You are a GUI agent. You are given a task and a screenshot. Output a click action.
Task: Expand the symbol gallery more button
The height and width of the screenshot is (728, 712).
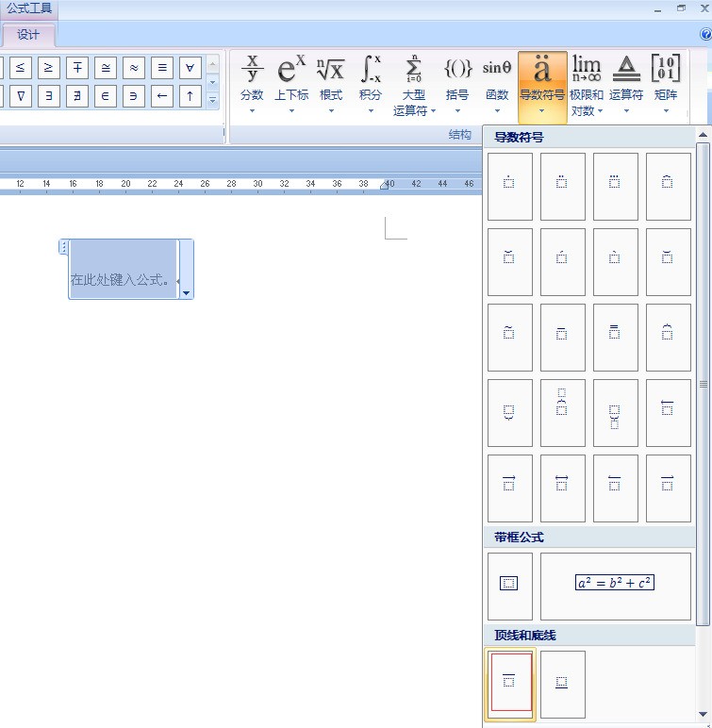point(212,100)
